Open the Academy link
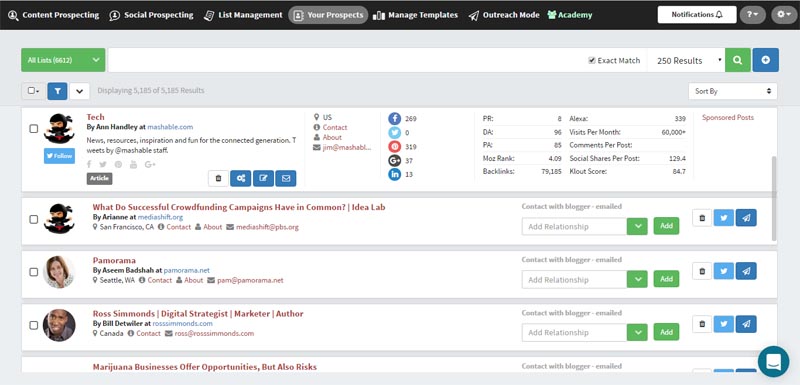Viewport: 800px width, 385px height. coord(569,15)
